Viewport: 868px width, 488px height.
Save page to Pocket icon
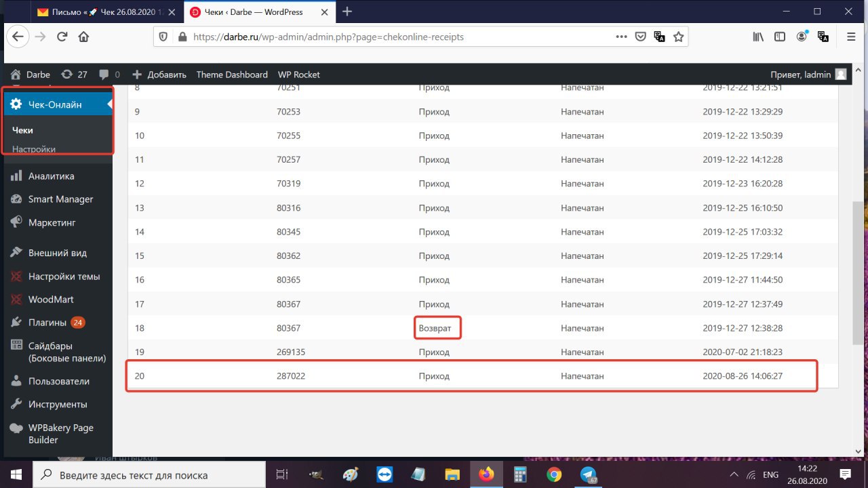pos(640,37)
